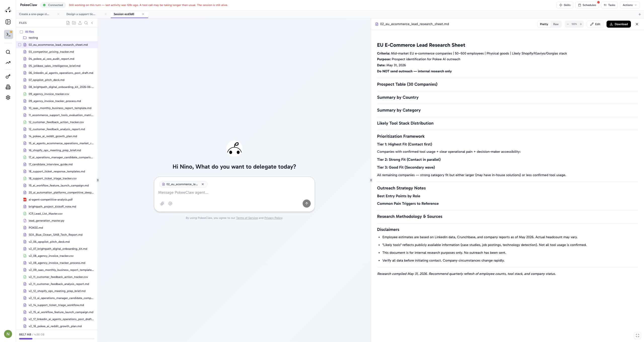
Task: Switch preview to Pretty view
Action: [x=544, y=24]
